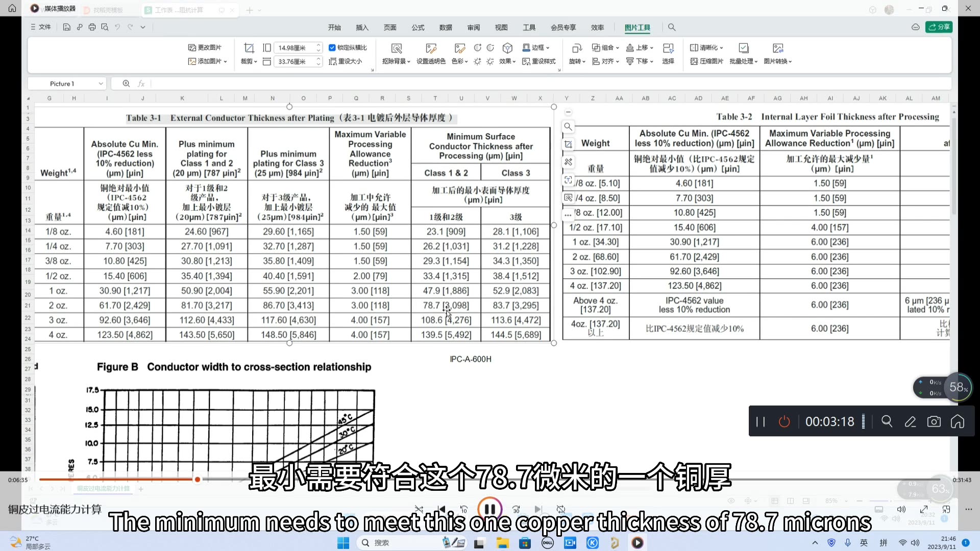The image size is (980, 551).
Task: Pause the video playback
Action: [489, 509]
